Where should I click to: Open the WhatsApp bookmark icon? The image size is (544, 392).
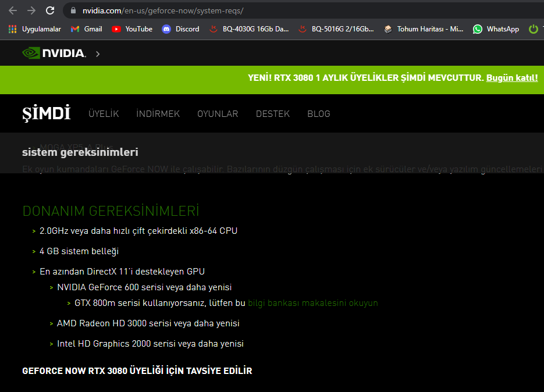coord(478,29)
